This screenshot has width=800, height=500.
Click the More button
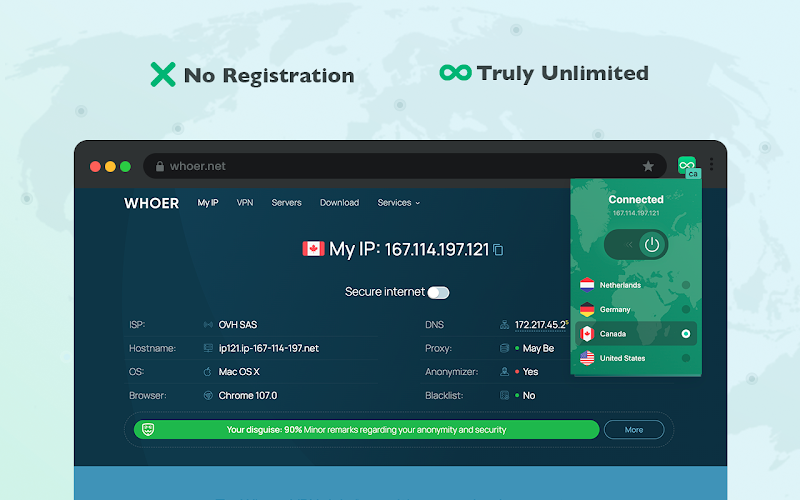pos(634,430)
